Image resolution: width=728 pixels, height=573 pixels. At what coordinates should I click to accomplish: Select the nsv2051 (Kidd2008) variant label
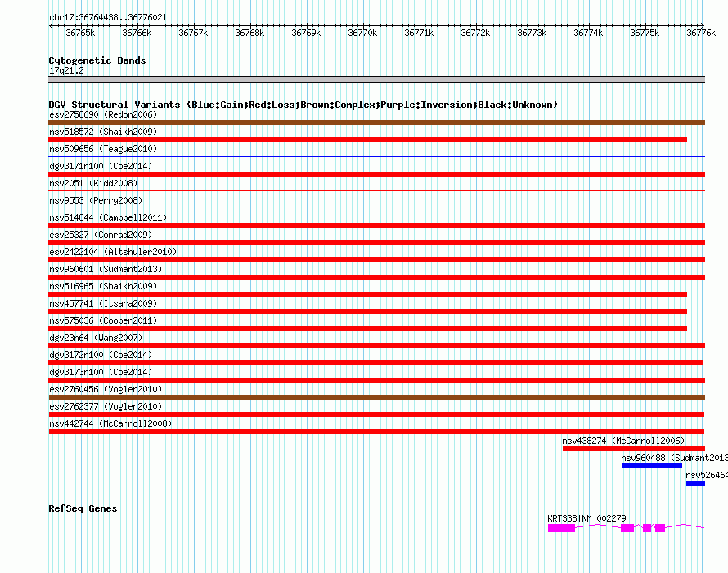tap(93, 183)
